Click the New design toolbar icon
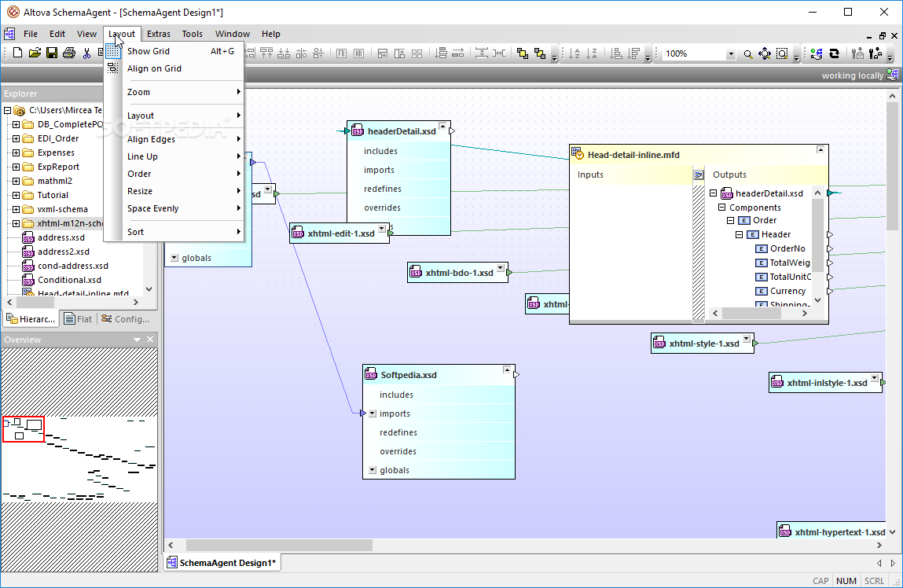Viewport: 903px width, 588px height. (x=17, y=53)
